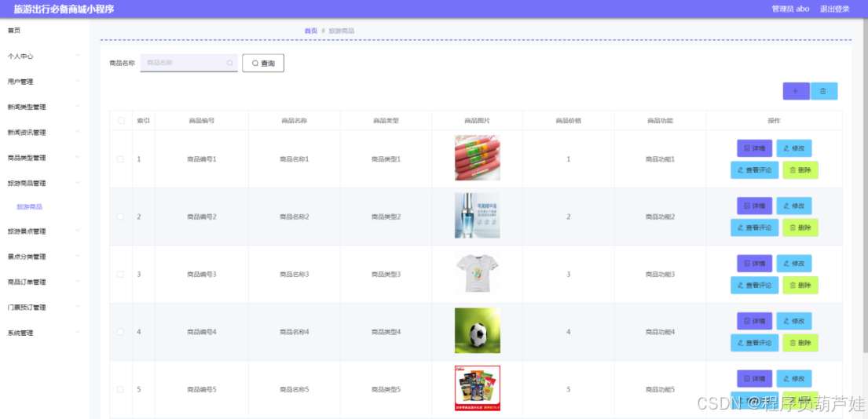This screenshot has height=419, width=868.
Task: Expand 个人中心 sidebar menu
Action: click(44, 56)
